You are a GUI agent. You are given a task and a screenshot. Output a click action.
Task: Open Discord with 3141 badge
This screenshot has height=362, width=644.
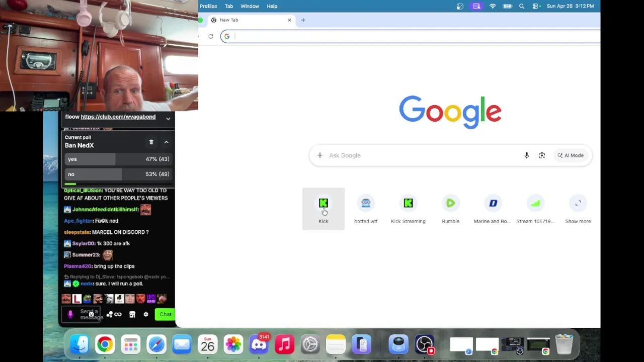tap(259, 344)
